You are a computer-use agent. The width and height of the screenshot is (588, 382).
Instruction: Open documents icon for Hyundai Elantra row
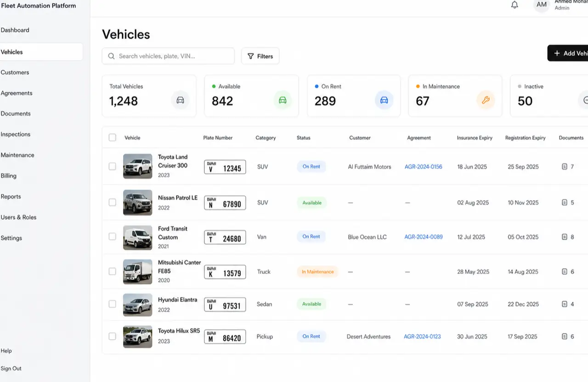[565, 304]
